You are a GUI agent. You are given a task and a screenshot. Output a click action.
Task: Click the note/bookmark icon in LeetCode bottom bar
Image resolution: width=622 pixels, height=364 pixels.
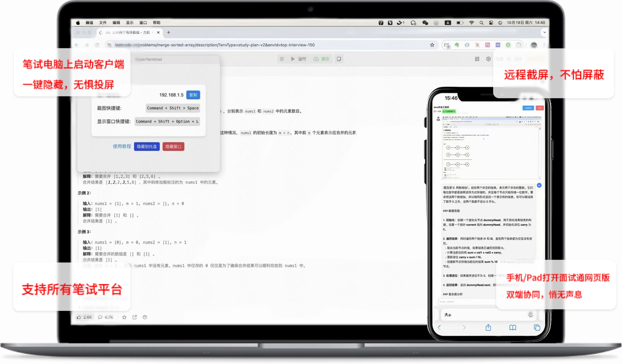[124, 317]
